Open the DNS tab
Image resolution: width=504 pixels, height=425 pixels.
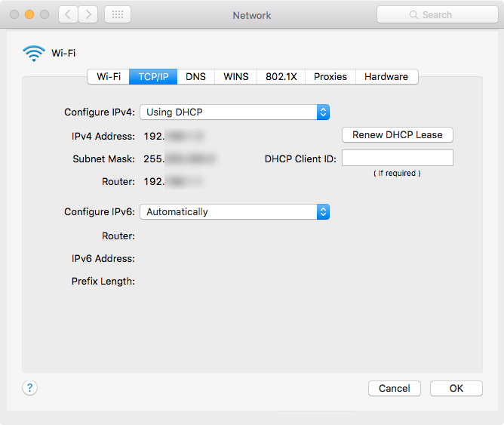click(195, 76)
